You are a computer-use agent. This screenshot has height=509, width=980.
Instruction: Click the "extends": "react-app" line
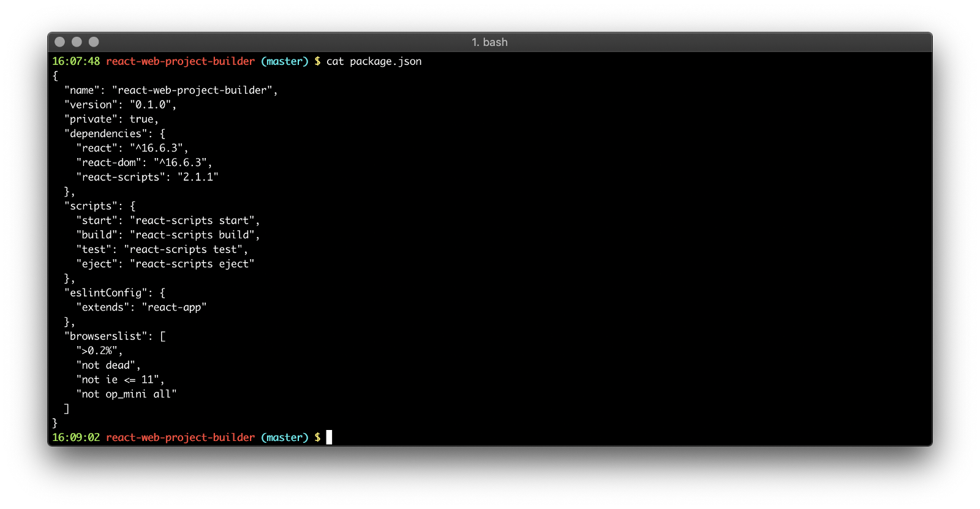tap(141, 307)
